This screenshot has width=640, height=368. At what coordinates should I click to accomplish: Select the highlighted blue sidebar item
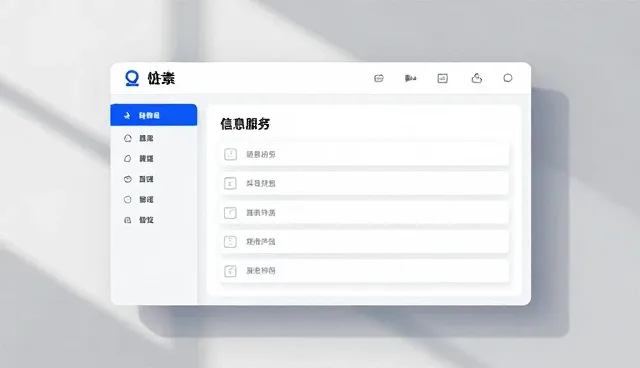(154, 115)
